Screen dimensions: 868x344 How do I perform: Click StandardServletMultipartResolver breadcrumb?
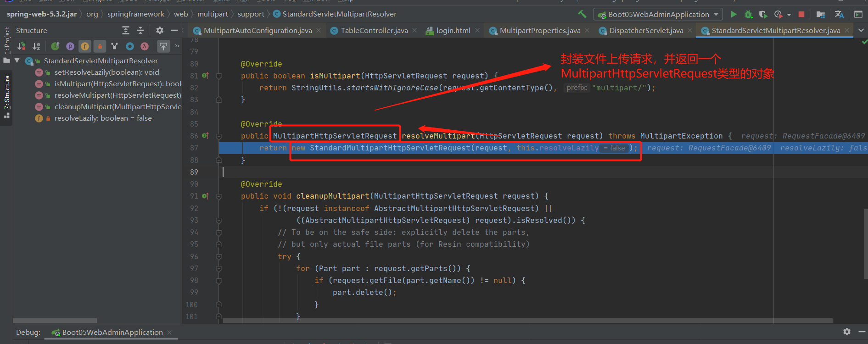coord(335,14)
